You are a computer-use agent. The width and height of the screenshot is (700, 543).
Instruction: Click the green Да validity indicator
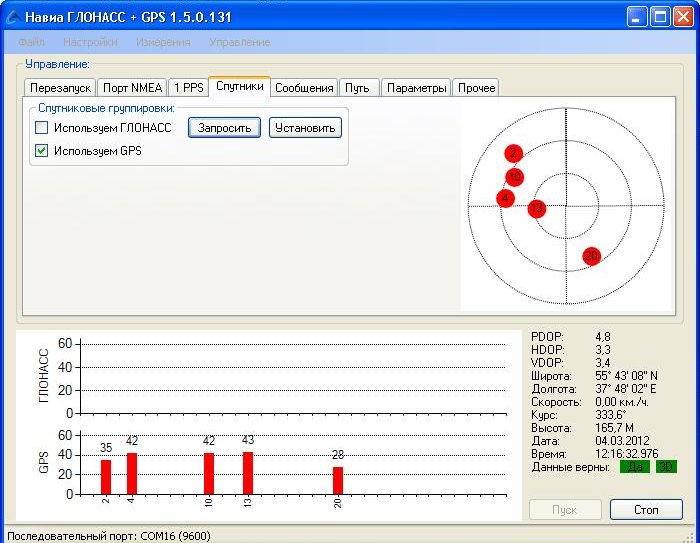pos(635,467)
